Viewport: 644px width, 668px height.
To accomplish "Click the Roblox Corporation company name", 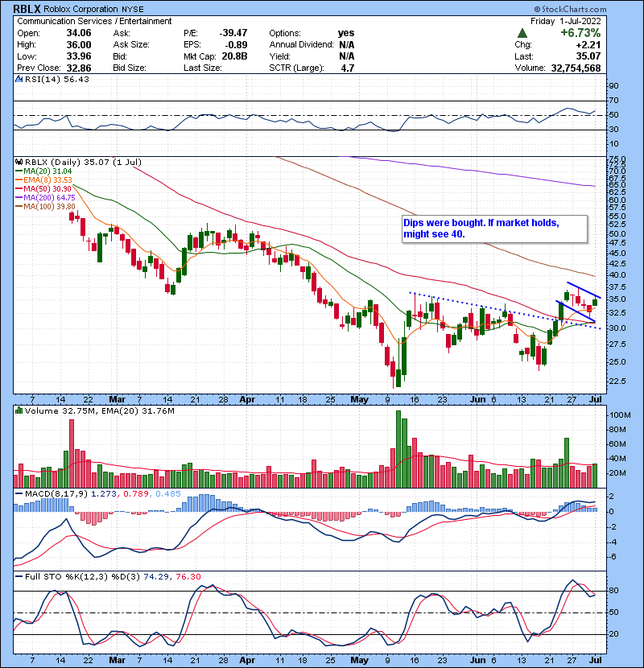I will 81,9.
